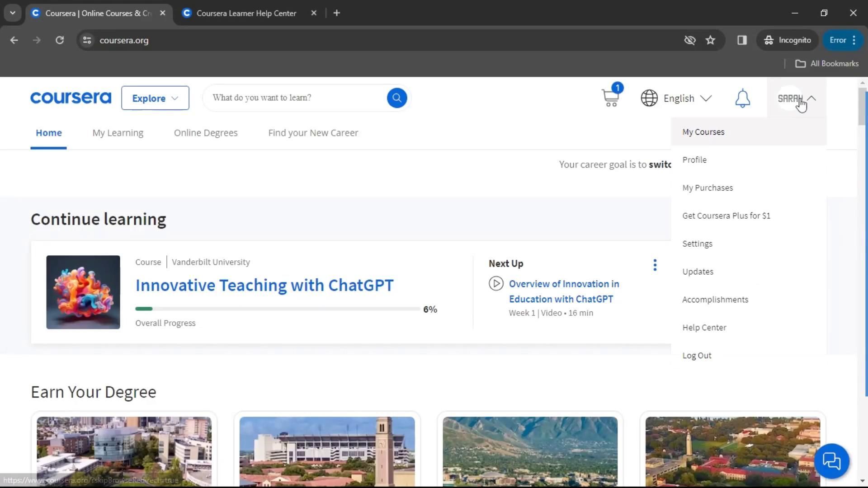
Task: Collapse the SARAH profile menu
Action: (x=796, y=98)
